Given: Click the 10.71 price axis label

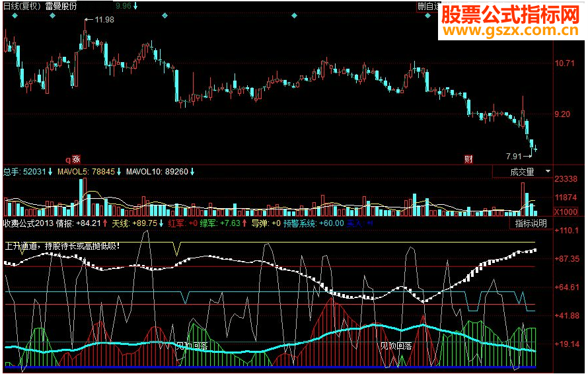Looking at the screenshot, I should click(565, 63).
